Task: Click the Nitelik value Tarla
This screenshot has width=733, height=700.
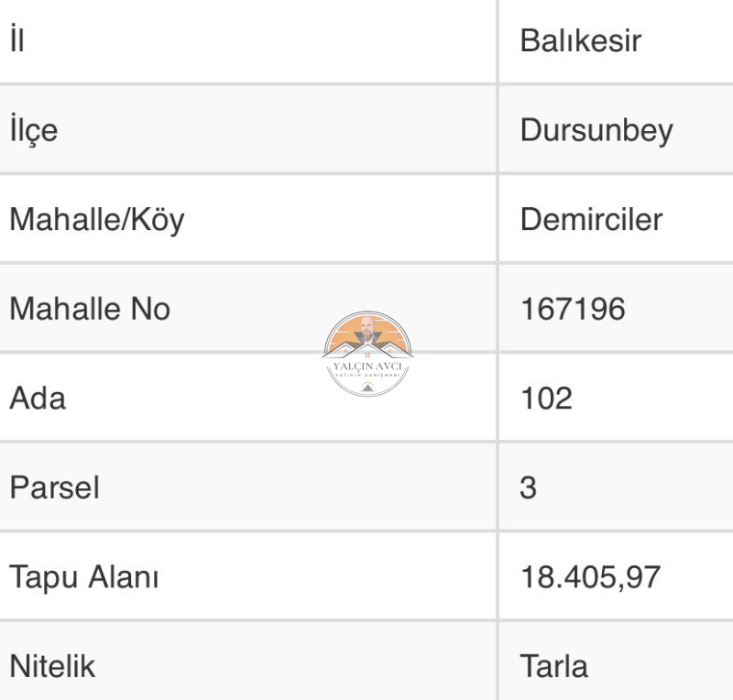Action: click(554, 666)
